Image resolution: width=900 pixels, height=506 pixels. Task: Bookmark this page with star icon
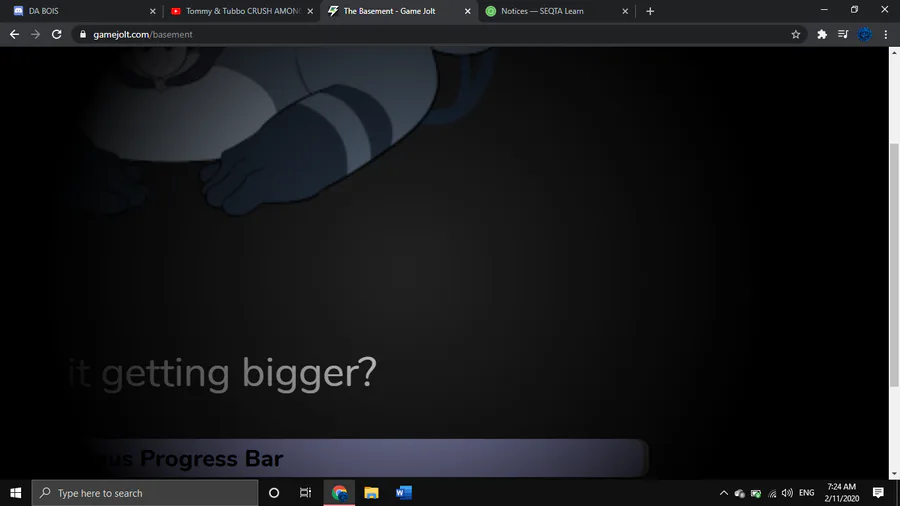tap(796, 34)
